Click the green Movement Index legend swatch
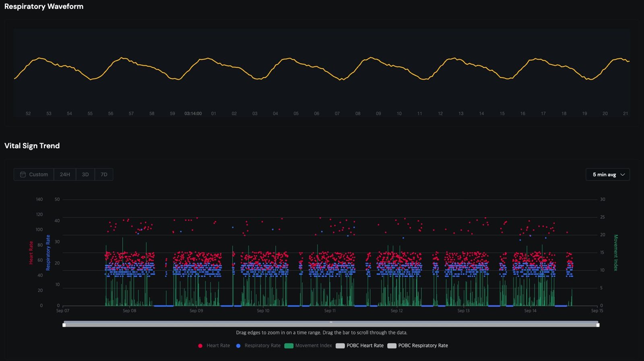The image size is (644, 361). (x=289, y=346)
